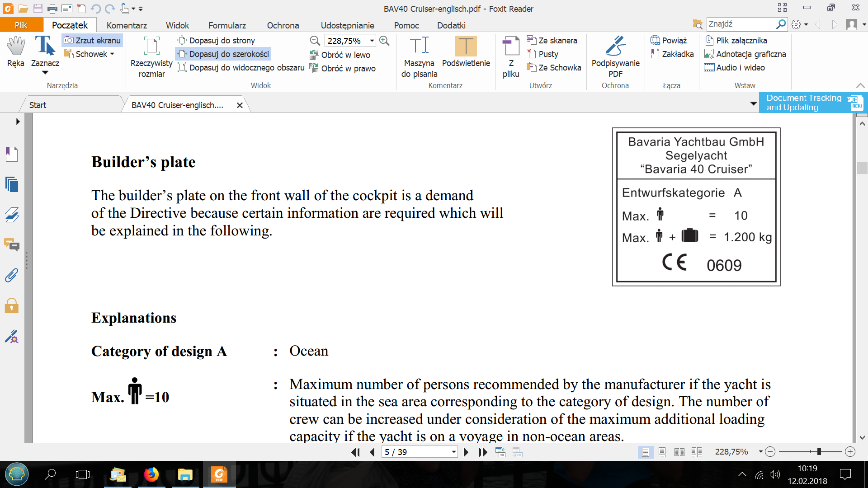Switch to the Formularz ribbon tab
The height and width of the screenshot is (488, 868).
click(x=227, y=25)
